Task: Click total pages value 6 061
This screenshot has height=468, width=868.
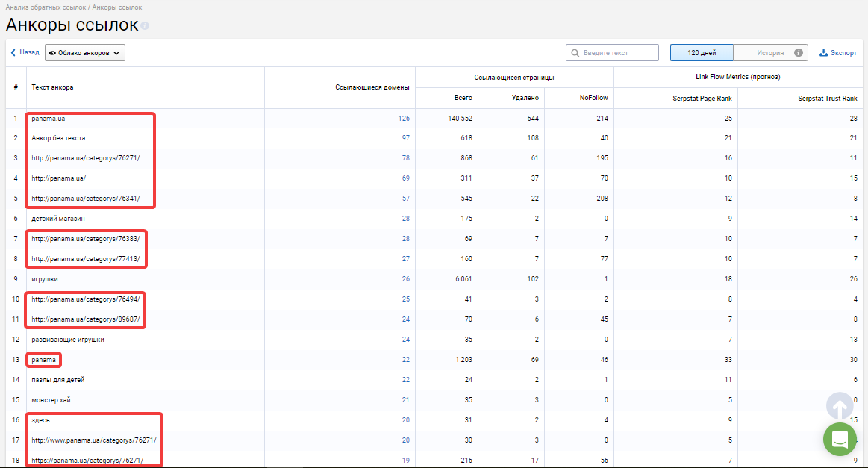Action: click(464, 279)
